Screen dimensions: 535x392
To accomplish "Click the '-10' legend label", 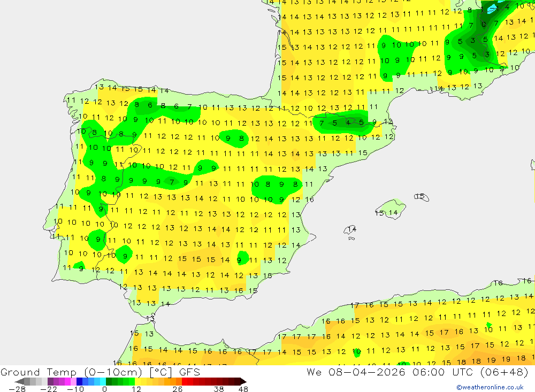I will [75, 389].
